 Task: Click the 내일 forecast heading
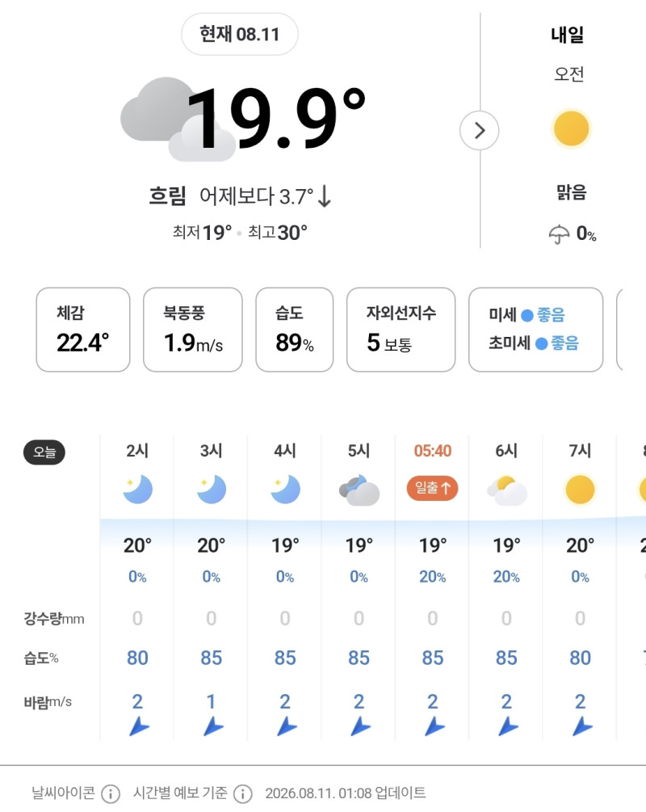pyautogui.click(x=568, y=35)
